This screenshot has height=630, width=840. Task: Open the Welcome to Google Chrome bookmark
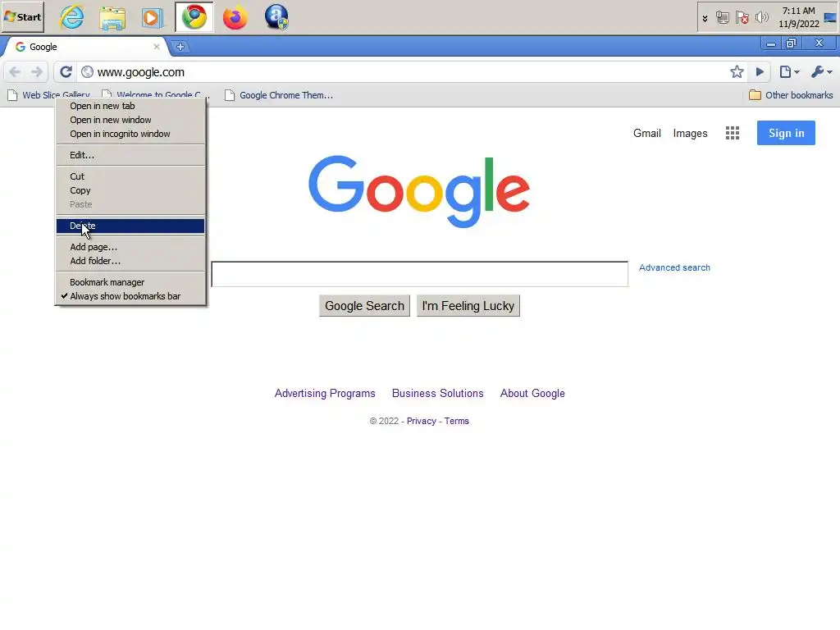click(x=155, y=95)
